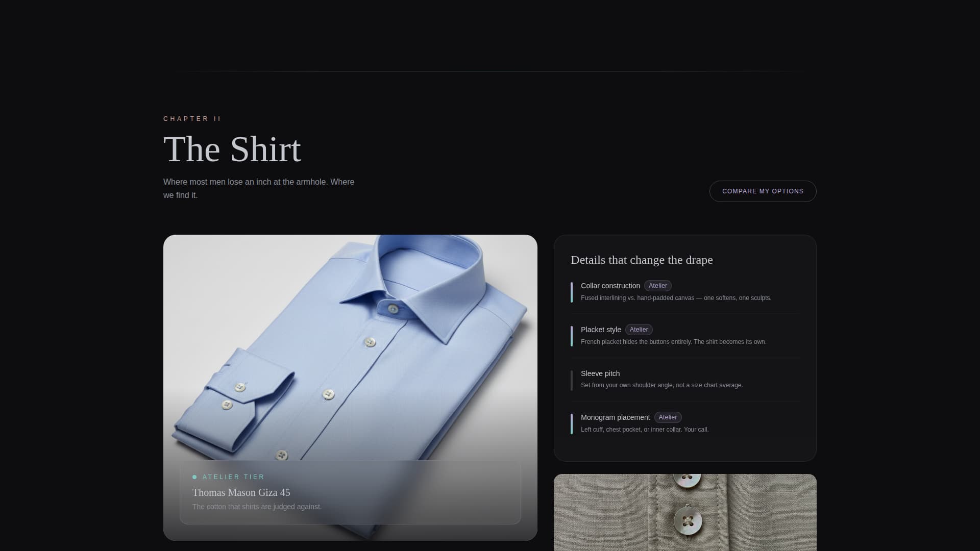This screenshot has height=551, width=980.
Task: Click the CHAPTER II label
Action: coord(192,119)
